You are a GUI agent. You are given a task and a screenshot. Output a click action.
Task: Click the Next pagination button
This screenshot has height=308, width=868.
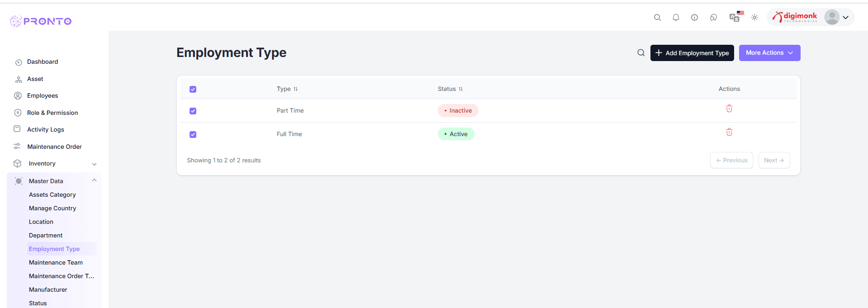774,161
